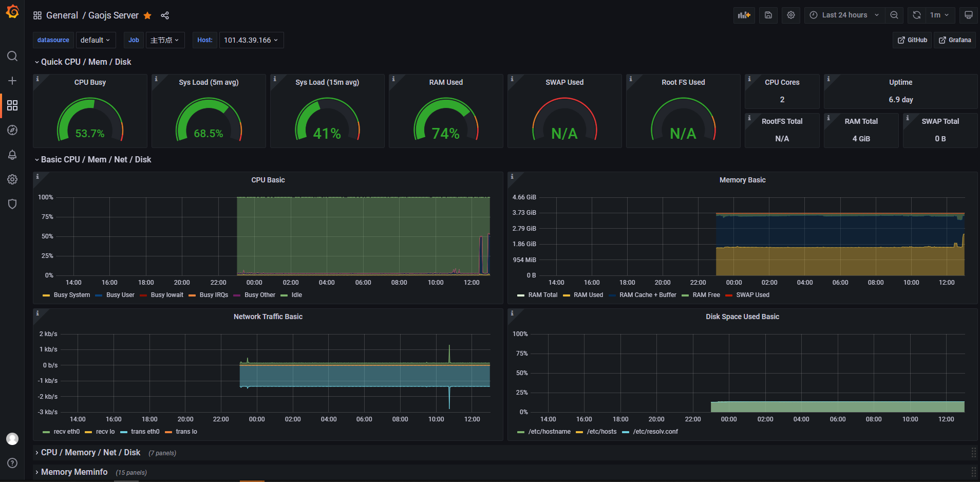
Task: Open the user profile avatar
Action: tap(12, 438)
